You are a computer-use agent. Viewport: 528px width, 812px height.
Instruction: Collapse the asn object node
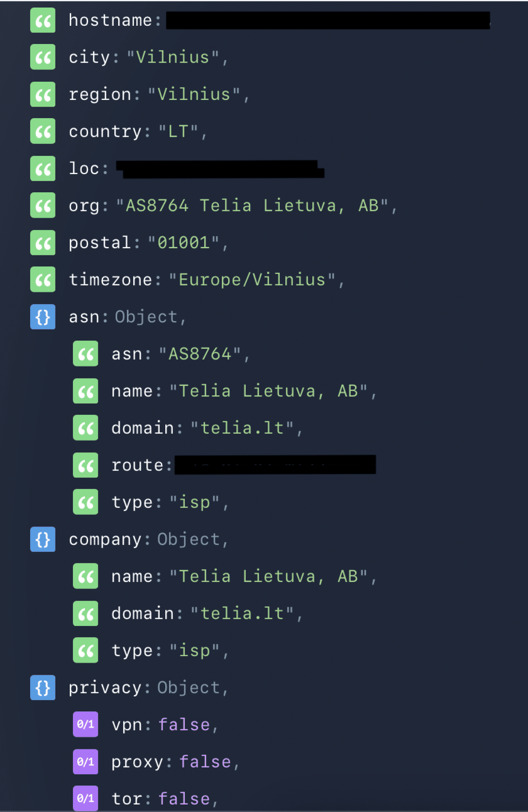(43, 317)
